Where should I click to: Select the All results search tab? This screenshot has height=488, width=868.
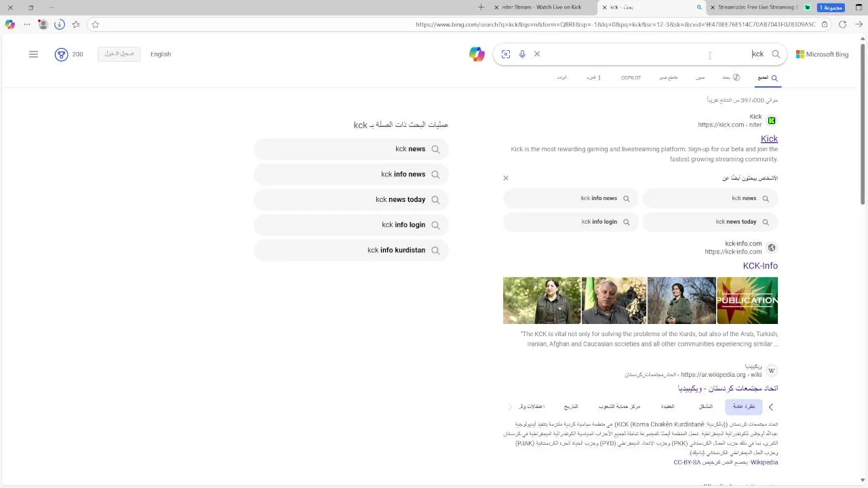pyautogui.click(x=767, y=78)
